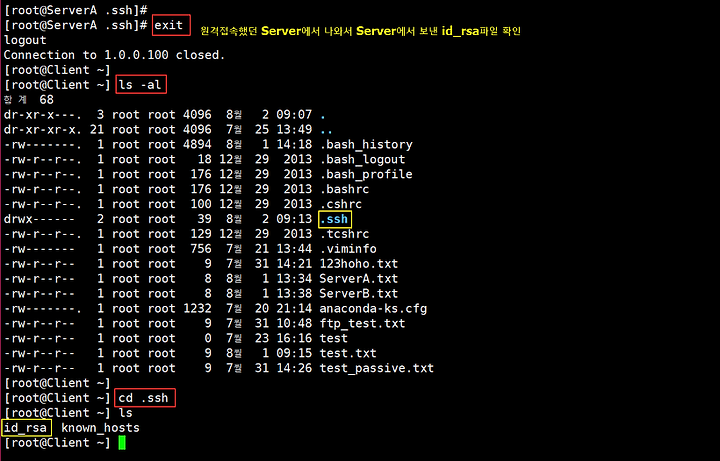The image size is (720, 461).
Task: Click the '.ssh' directory name in listing
Action: [x=335, y=219]
